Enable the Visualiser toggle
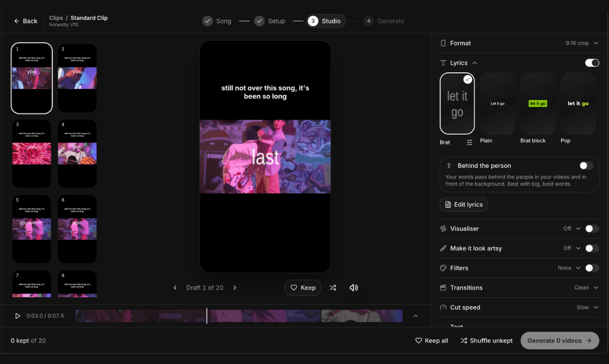 [x=592, y=228]
